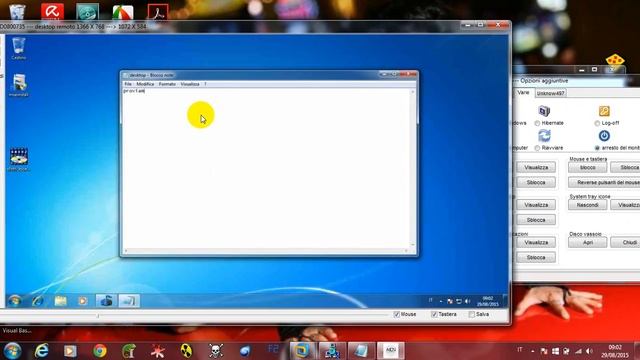Click the Riavviare refresh arrows icon
Viewport: 640px width, 360px height.
(544, 136)
